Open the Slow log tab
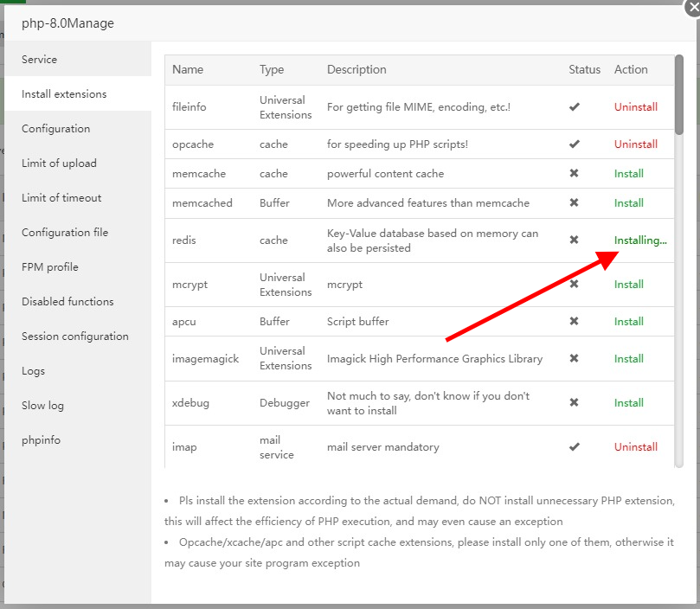 pos(43,406)
